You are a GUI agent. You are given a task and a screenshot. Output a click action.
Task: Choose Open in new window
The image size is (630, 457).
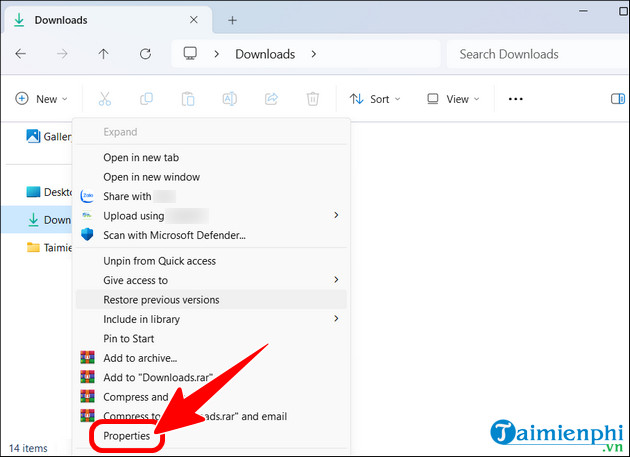(x=211, y=177)
